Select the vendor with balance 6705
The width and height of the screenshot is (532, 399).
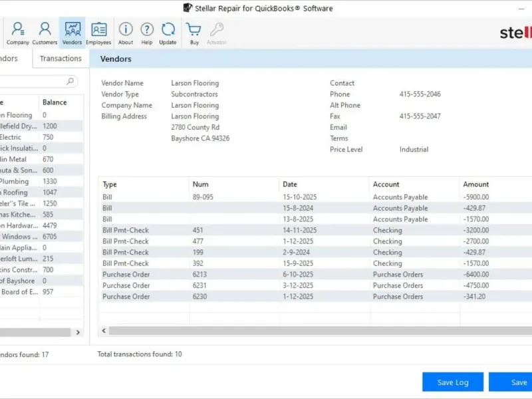tap(40, 237)
